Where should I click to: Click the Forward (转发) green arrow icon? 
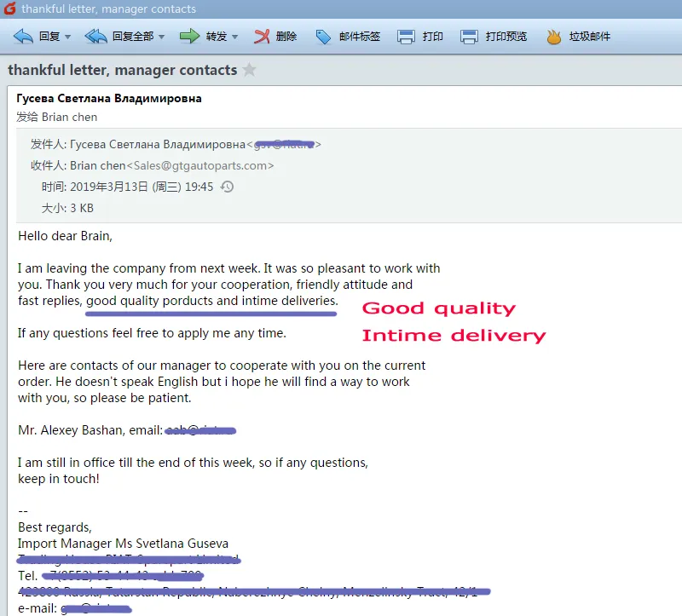pos(189,37)
